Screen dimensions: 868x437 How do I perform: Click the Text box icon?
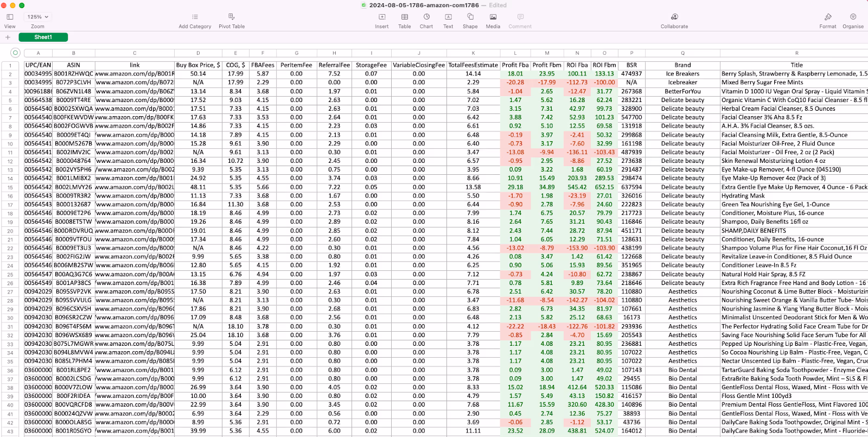click(448, 17)
